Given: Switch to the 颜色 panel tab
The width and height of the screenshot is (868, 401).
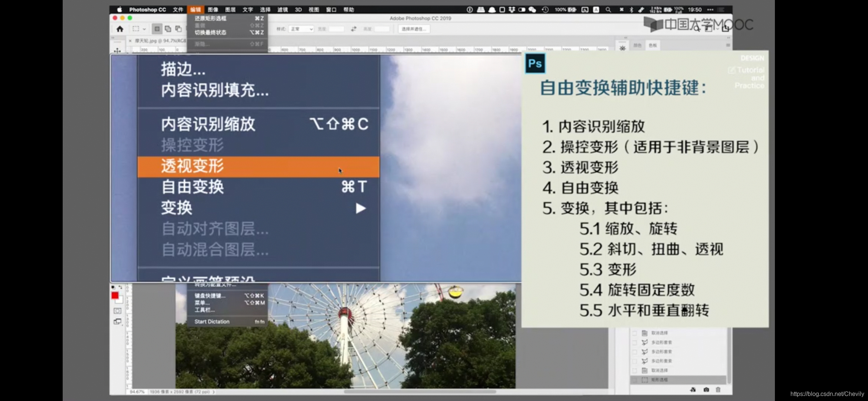Looking at the screenshot, I should [x=637, y=45].
